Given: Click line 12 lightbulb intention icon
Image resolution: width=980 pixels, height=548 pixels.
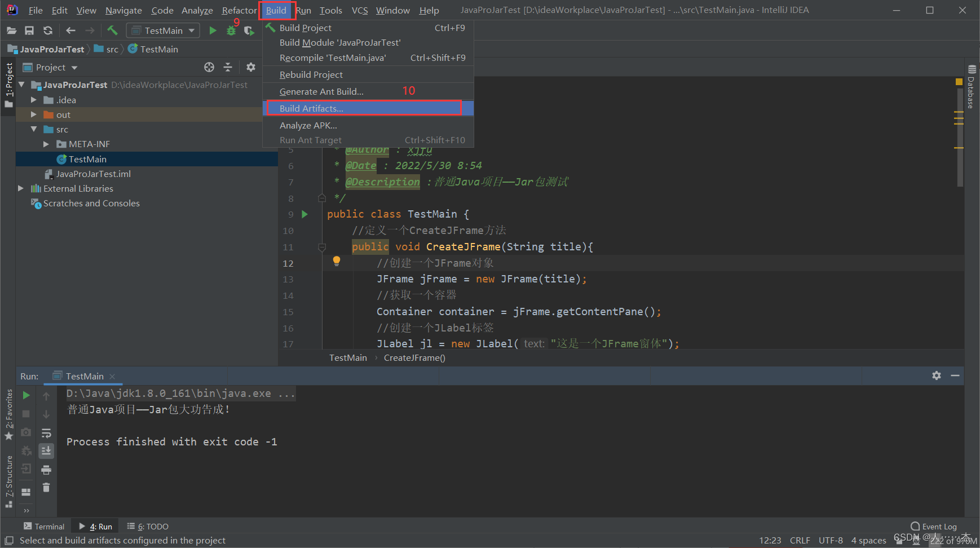Looking at the screenshot, I should 337,261.
